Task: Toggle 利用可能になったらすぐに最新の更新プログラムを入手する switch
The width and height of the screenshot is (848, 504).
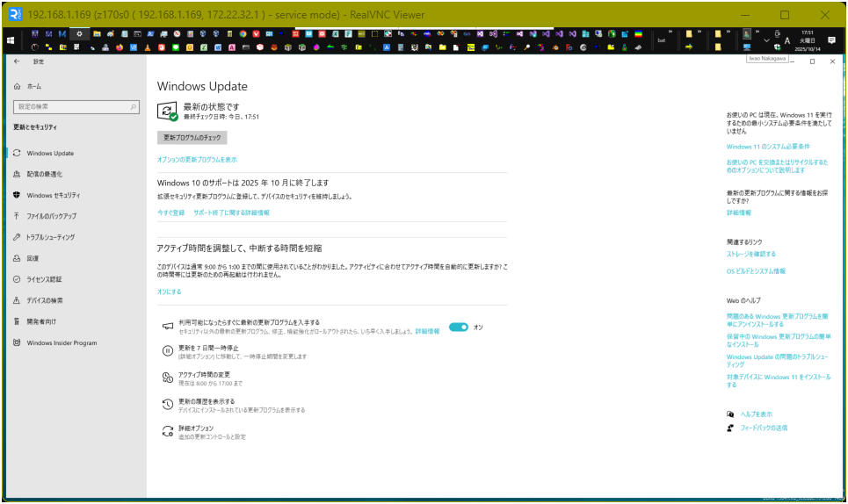Action: coord(459,328)
